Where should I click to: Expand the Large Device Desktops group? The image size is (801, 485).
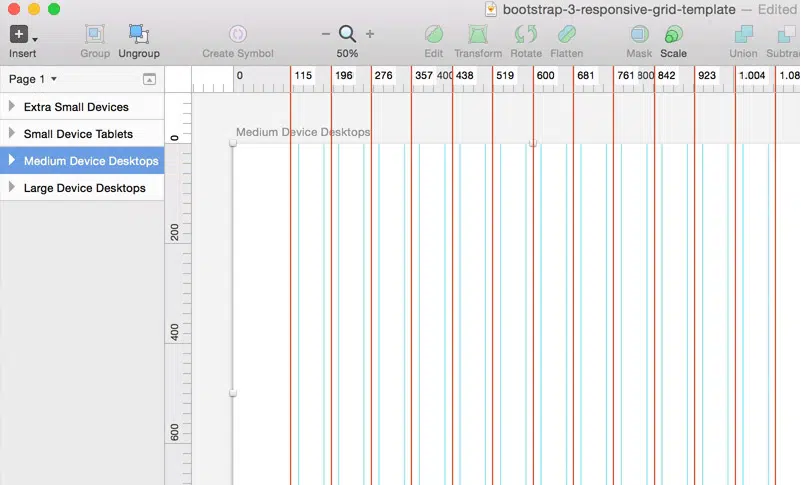pos(11,188)
